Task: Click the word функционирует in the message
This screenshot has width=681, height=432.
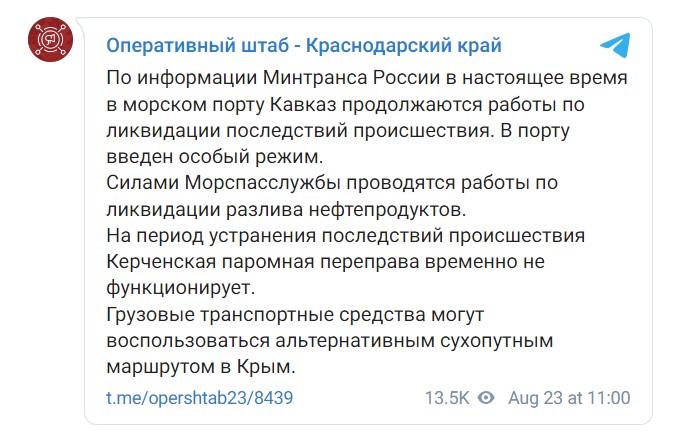Action: 180,289
